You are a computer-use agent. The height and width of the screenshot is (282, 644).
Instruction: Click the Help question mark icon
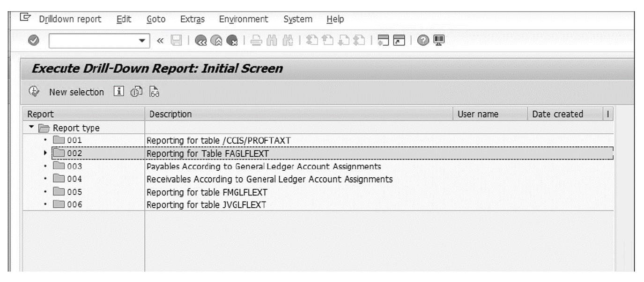click(423, 39)
